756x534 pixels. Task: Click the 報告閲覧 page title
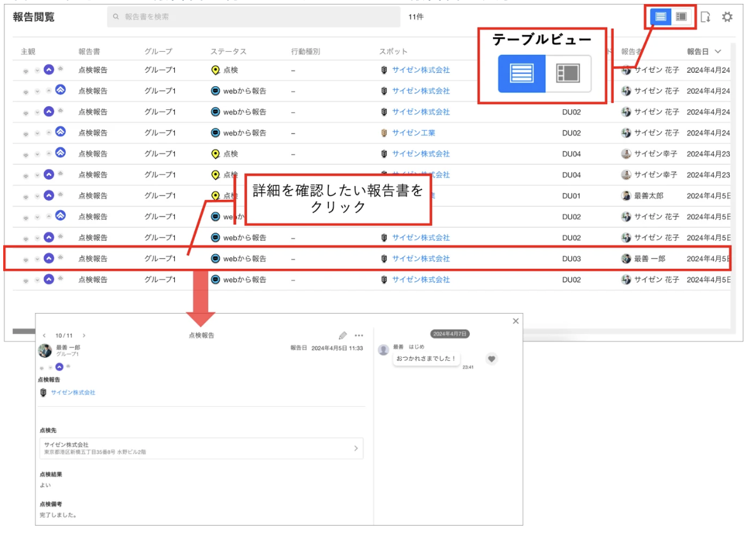(x=33, y=17)
